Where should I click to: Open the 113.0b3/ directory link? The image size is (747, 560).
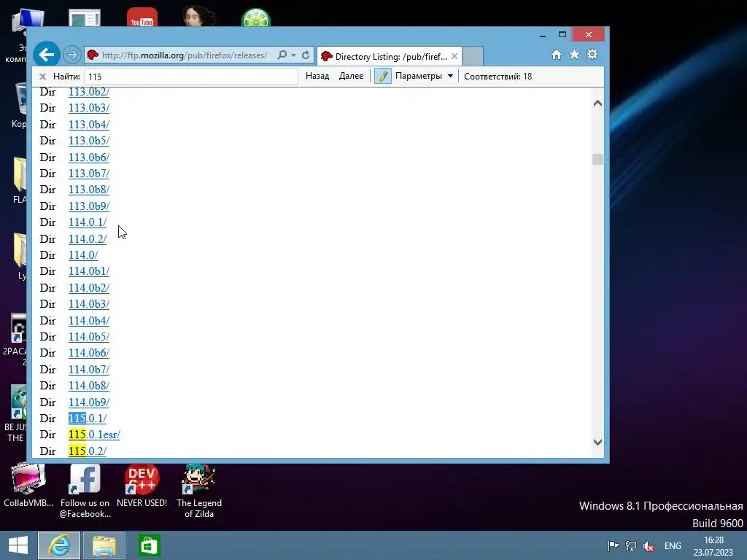click(x=88, y=108)
